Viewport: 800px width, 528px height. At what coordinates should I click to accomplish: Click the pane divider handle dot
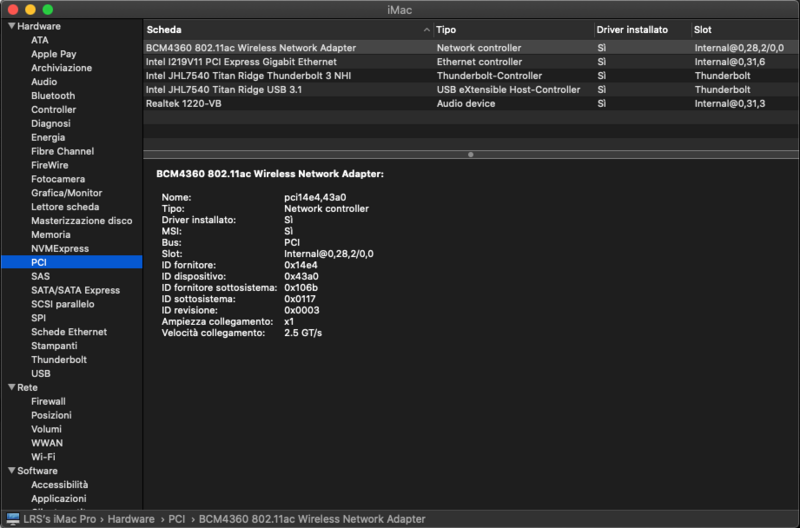coord(471,155)
